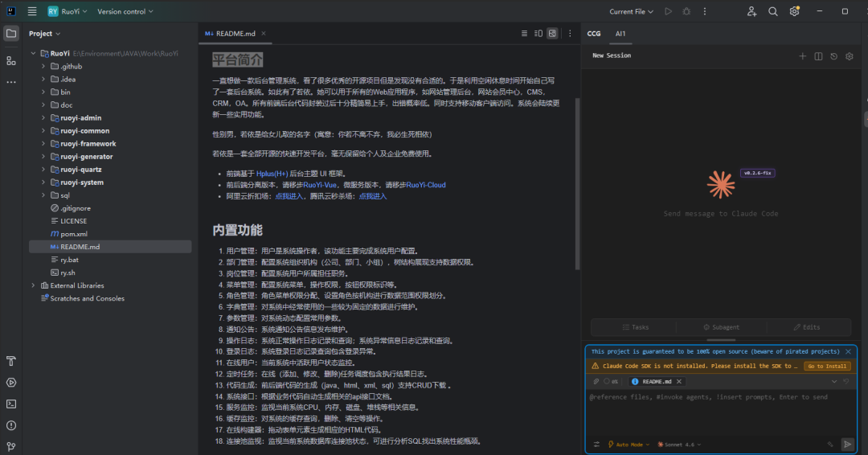The width and height of the screenshot is (868, 455).
Task: Run the current file
Action: coord(668,11)
